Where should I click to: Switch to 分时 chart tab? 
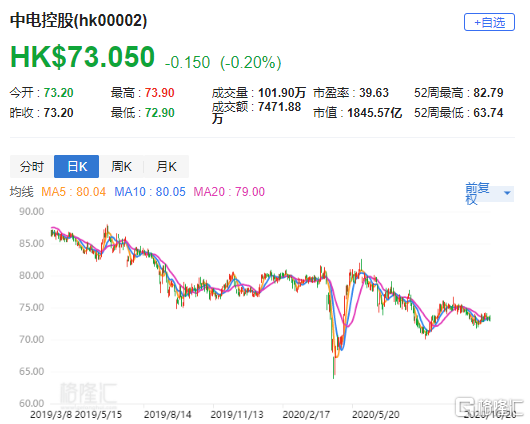point(32,166)
